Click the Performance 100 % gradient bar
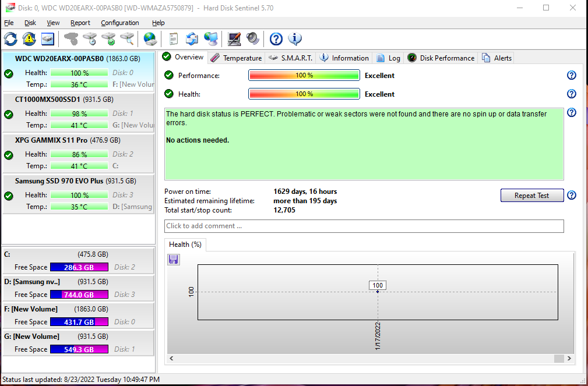 pyautogui.click(x=304, y=75)
